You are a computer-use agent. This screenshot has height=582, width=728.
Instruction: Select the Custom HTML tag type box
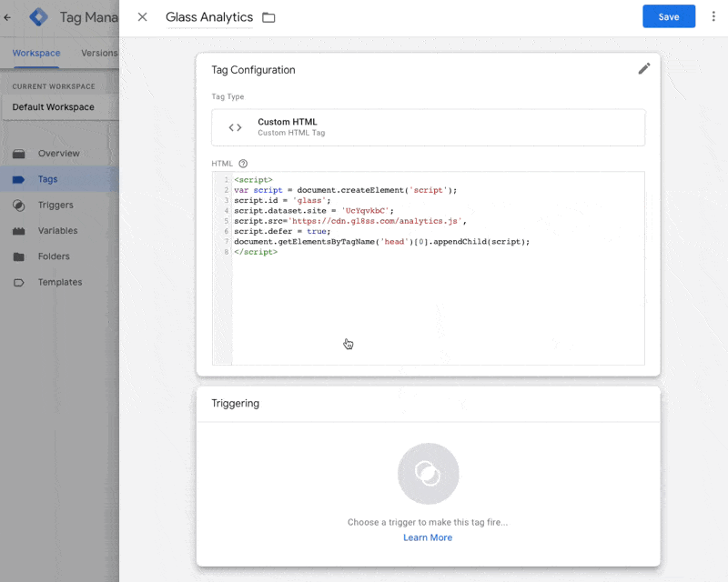pyautogui.click(x=428, y=127)
